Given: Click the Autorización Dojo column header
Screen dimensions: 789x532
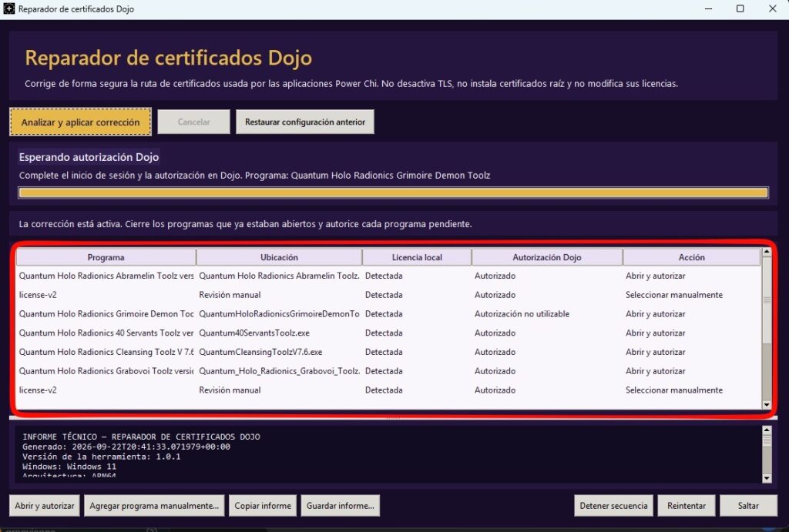Looking at the screenshot, I should (547, 257).
